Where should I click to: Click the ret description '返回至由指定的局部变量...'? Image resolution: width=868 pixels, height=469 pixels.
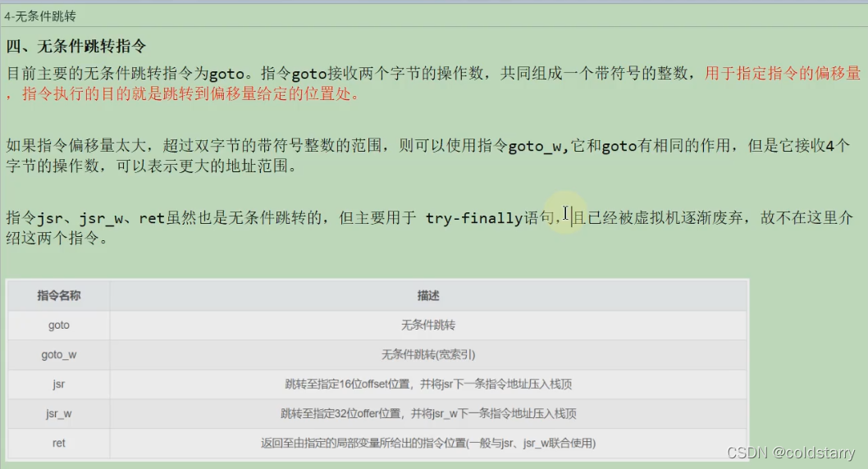point(428,443)
